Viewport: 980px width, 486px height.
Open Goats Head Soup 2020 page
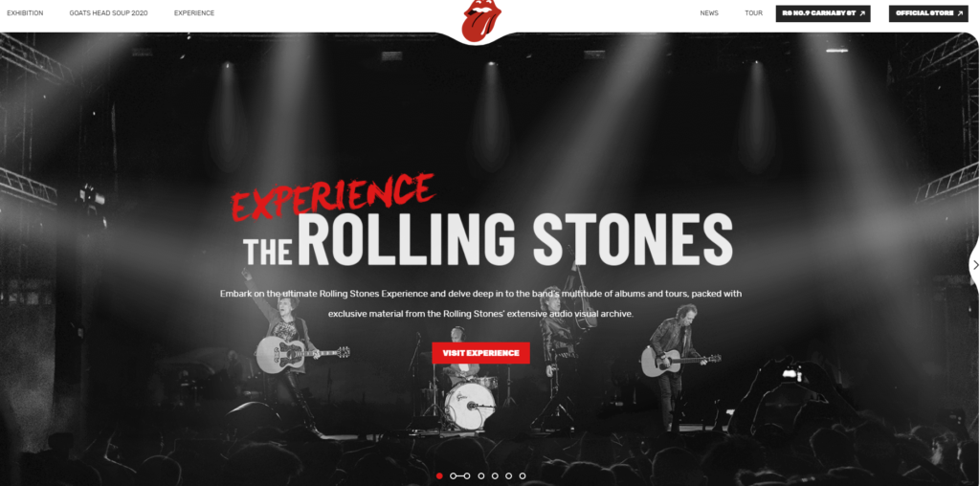click(109, 13)
